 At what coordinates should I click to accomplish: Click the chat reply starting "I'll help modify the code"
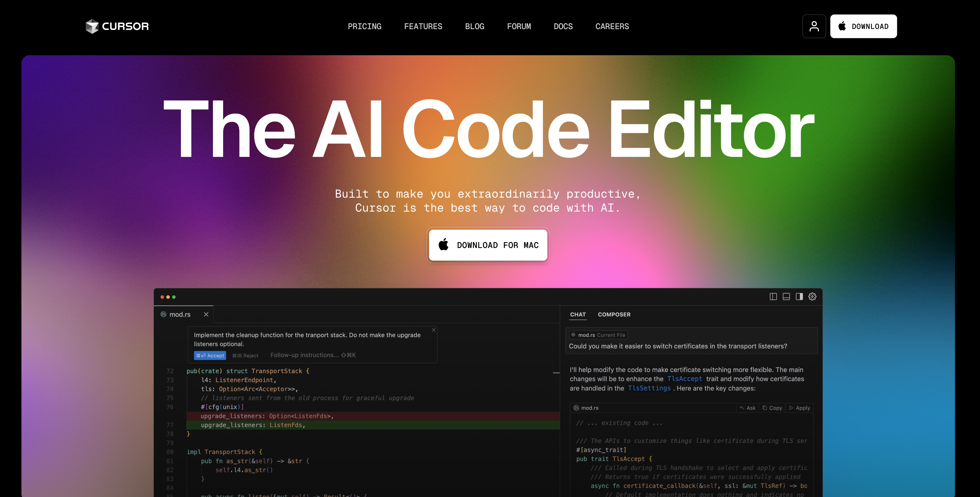[x=687, y=379]
